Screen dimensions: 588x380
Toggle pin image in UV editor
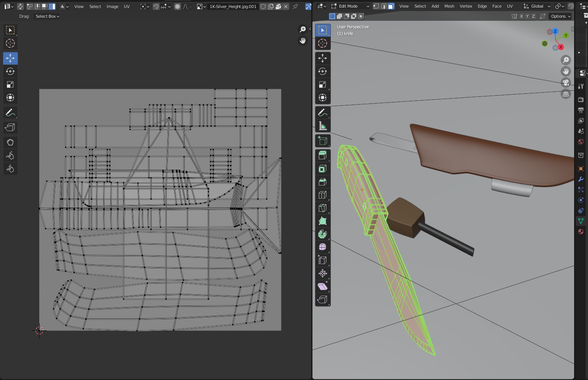coord(295,6)
